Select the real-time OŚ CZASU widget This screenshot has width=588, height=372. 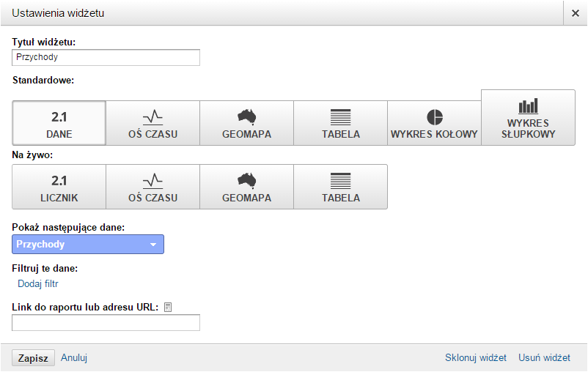tap(153, 187)
